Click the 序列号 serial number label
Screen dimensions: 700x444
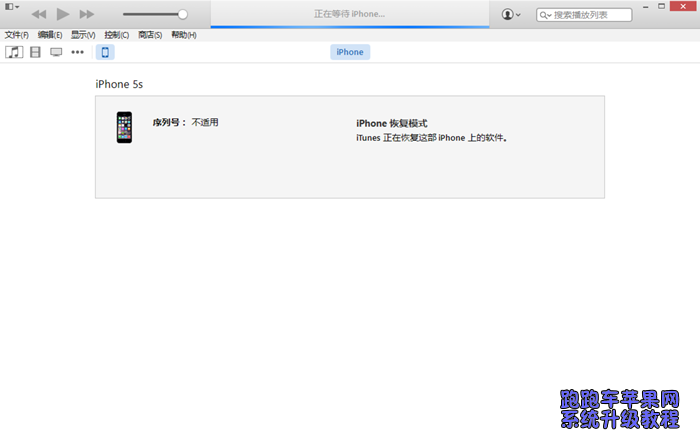point(169,122)
